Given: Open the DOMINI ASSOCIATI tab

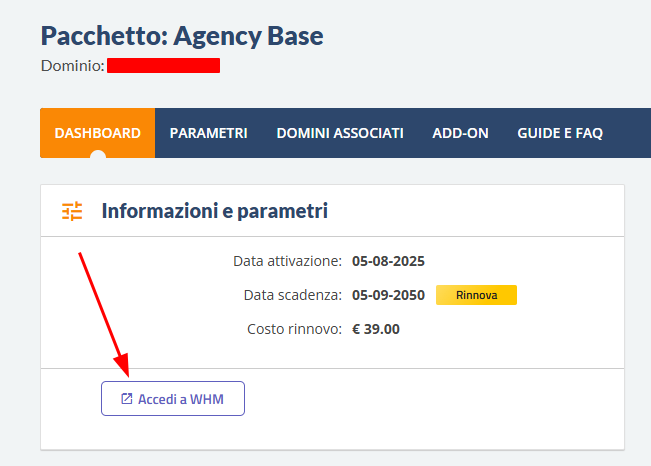Looking at the screenshot, I should tap(340, 133).
